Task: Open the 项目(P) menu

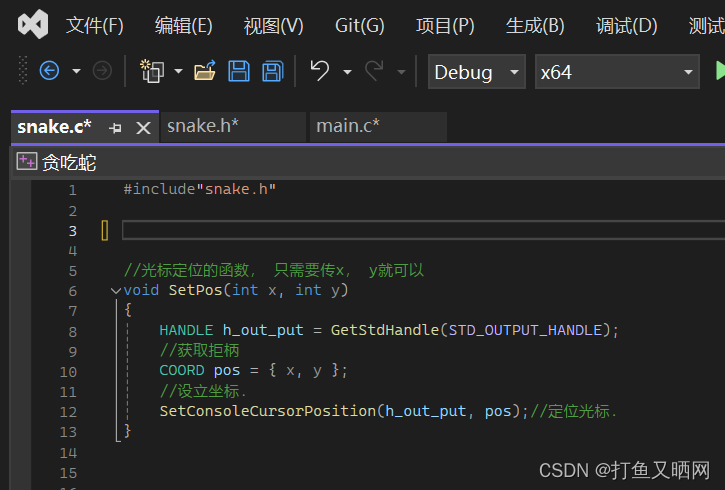Action: coord(445,25)
